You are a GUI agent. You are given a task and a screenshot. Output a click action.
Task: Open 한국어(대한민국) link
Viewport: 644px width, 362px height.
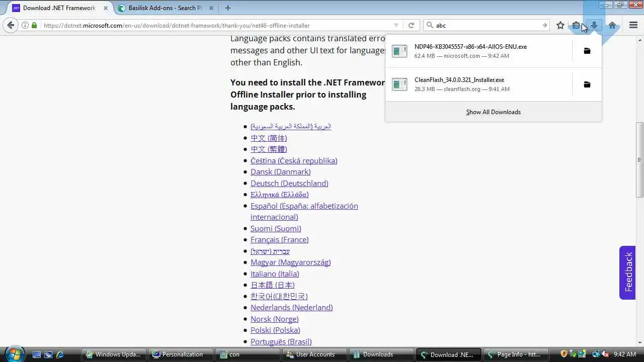pos(279,296)
